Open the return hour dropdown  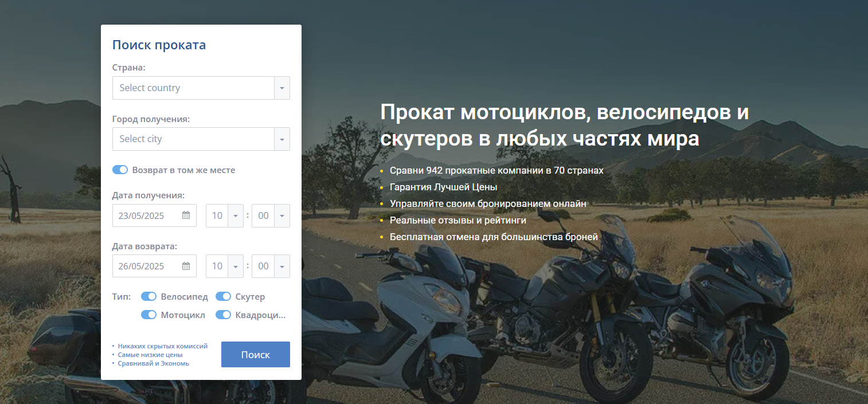coord(225,266)
